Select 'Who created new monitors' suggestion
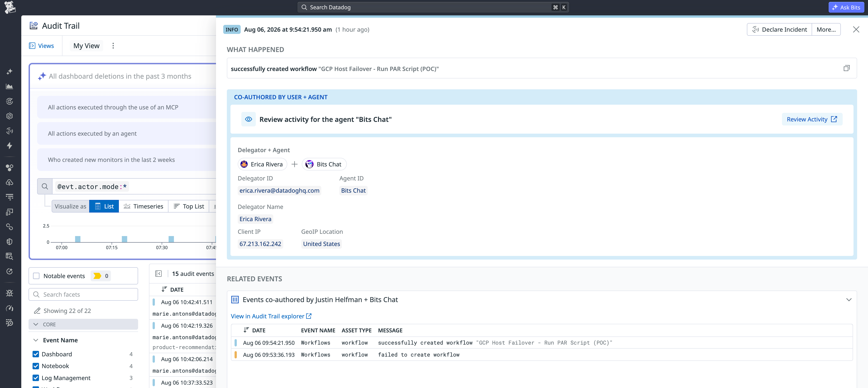The width and height of the screenshot is (868, 388). pos(126,160)
